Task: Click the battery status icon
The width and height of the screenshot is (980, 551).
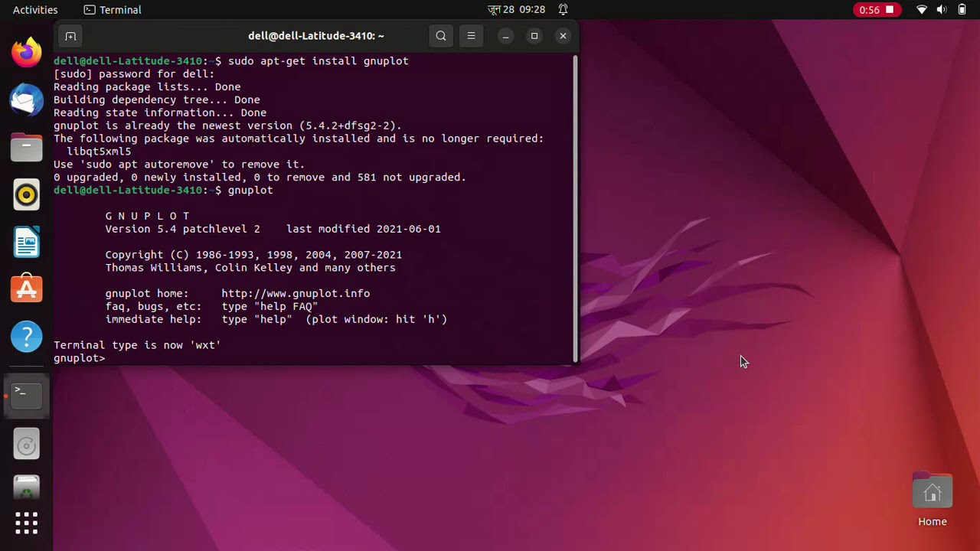Action: [x=962, y=10]
